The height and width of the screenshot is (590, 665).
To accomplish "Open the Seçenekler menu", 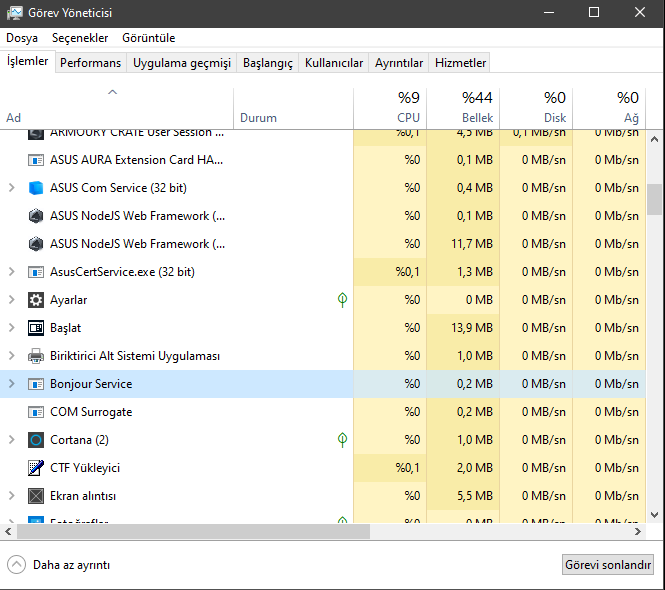I will pos(80,38).
